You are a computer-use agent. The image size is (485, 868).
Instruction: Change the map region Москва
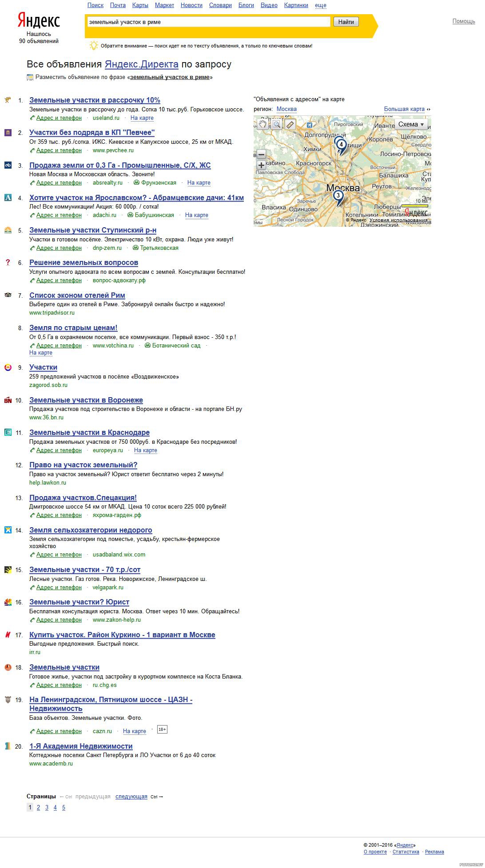pos(286,109)
